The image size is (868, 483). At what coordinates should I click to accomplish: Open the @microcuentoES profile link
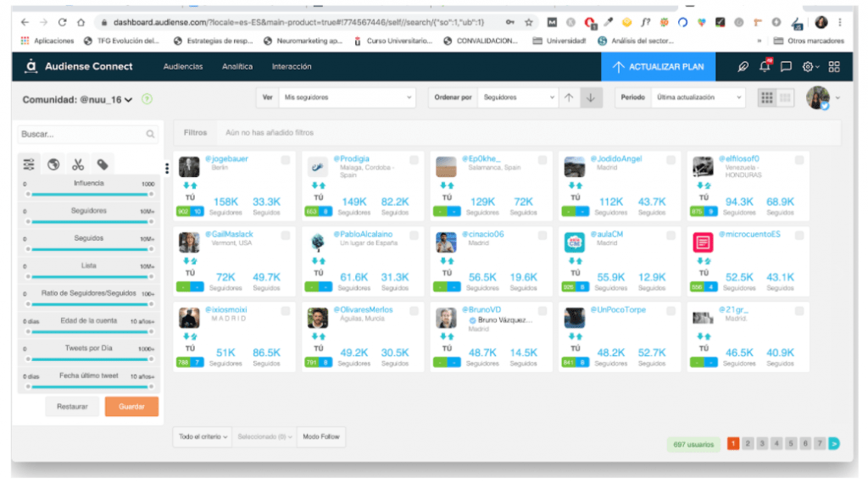[x=749, y=234]
